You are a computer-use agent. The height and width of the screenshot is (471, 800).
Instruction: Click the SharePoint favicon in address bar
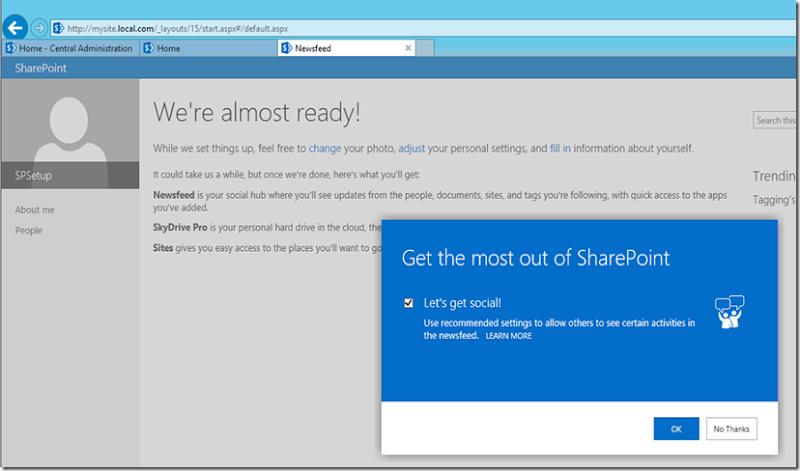[59, 28]
